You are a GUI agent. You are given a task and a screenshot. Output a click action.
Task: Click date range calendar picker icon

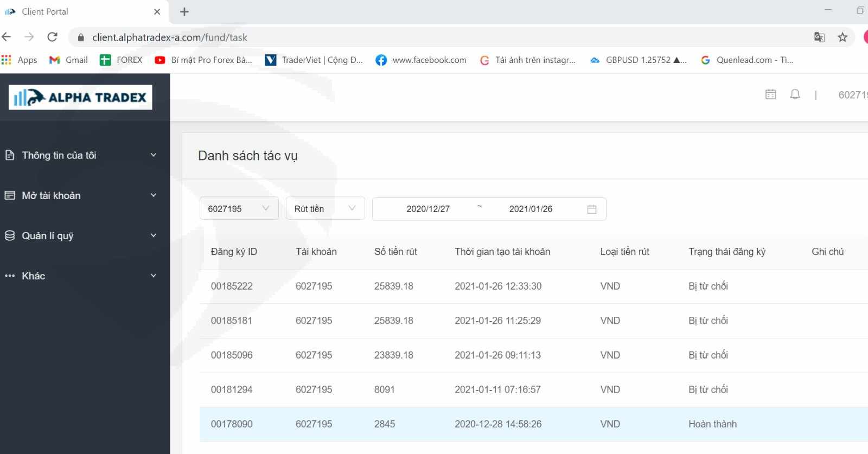591,209
